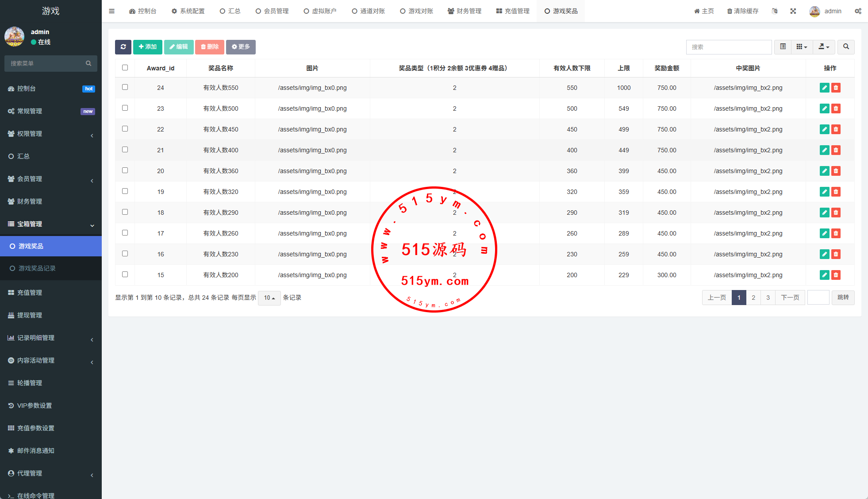This screenshot has height=499, width=868.
Task: Toggle card view with the list icon
Action: tap(783, 47)
